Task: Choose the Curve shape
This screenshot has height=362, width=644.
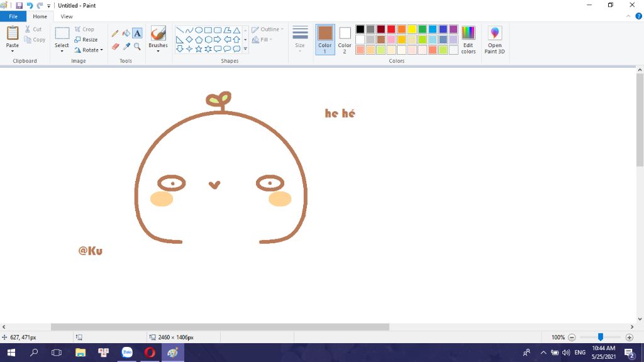Action: (189, 30)
